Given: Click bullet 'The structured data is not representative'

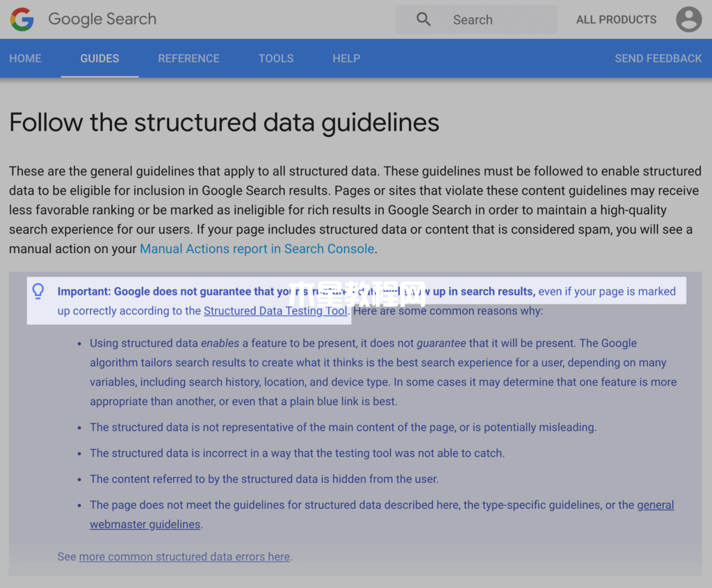Looking at the screenshot, I should point(343,427).
